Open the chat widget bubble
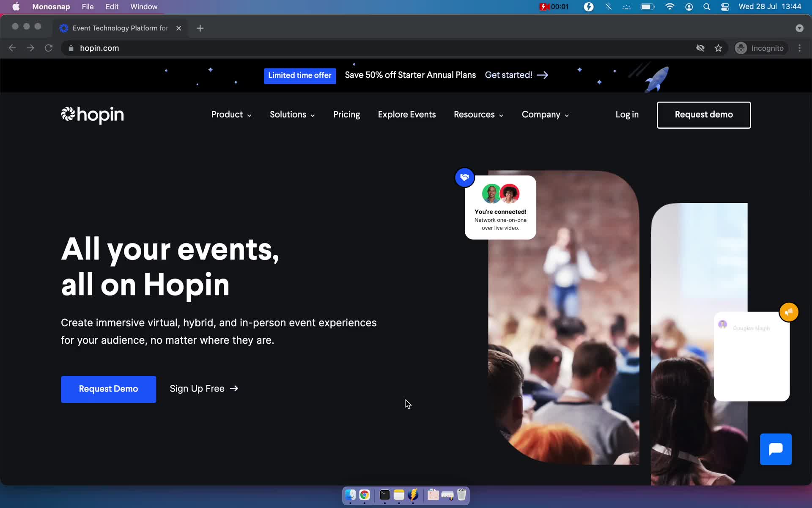This screenshot has width=812, height=508. 776,449
